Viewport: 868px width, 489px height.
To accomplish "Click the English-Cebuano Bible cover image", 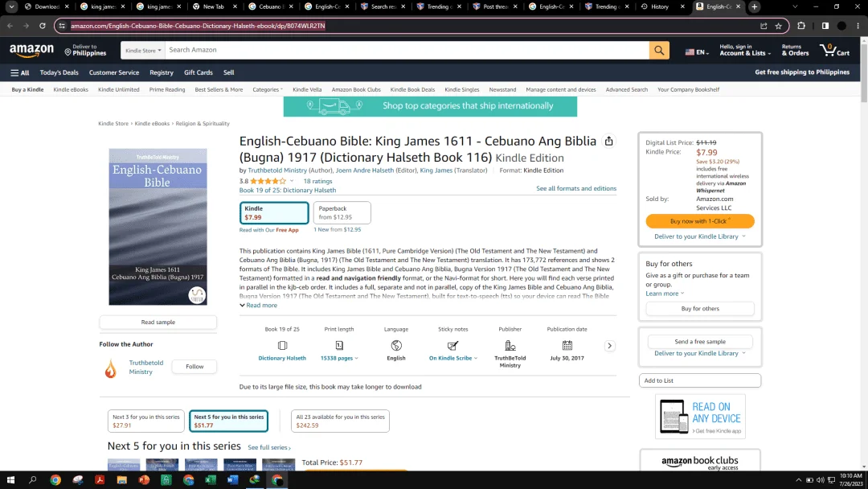I will 158,227.
